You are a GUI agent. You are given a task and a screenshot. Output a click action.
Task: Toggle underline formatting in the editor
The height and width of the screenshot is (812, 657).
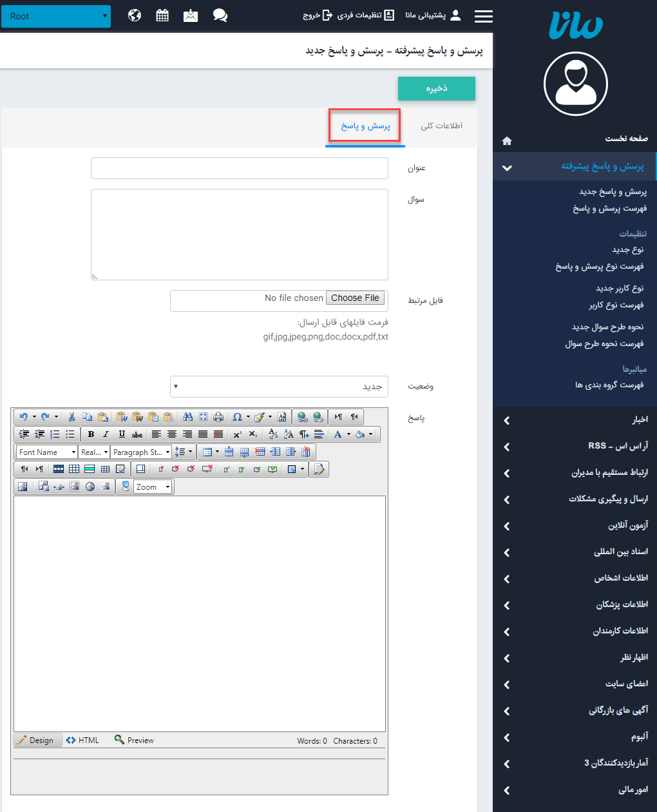coord(121,434)
